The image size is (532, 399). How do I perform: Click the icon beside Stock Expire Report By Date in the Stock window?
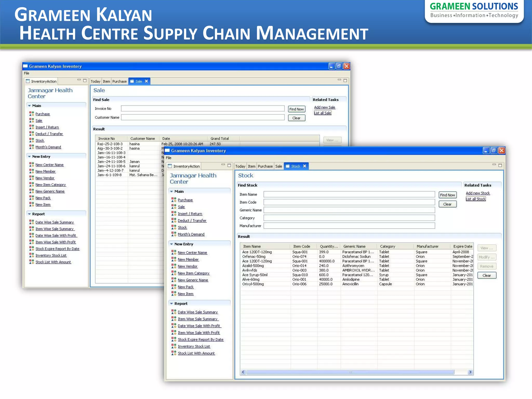pos(174,339)
